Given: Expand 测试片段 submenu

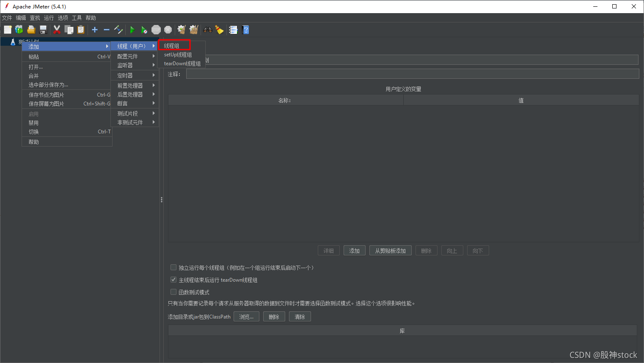Looking at the screenshot, I should tap(135, 113).
